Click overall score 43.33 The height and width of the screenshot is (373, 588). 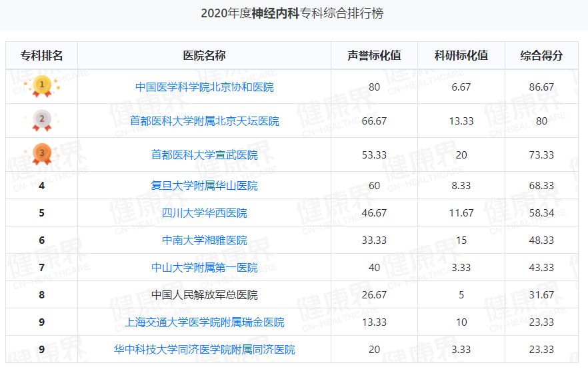541,267
